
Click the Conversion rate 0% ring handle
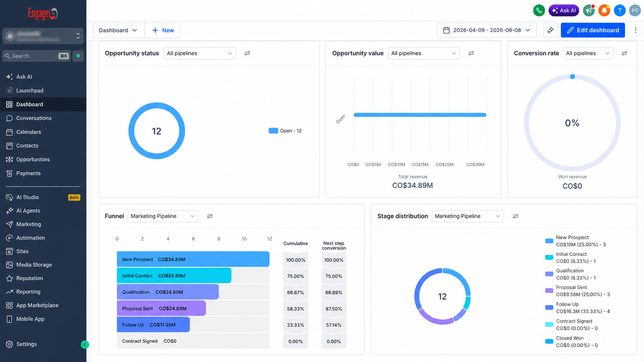pyautogui.click(x=572, y=77)
